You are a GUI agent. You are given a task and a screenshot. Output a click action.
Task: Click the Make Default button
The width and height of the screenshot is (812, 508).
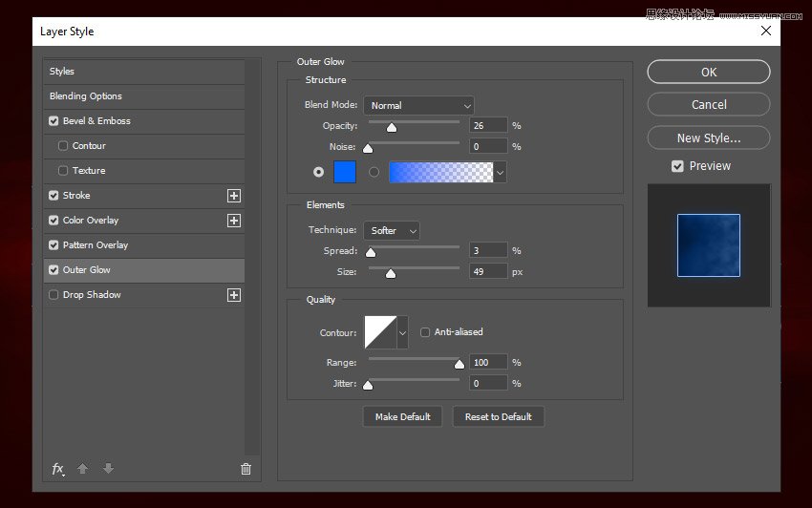(402, 416)
